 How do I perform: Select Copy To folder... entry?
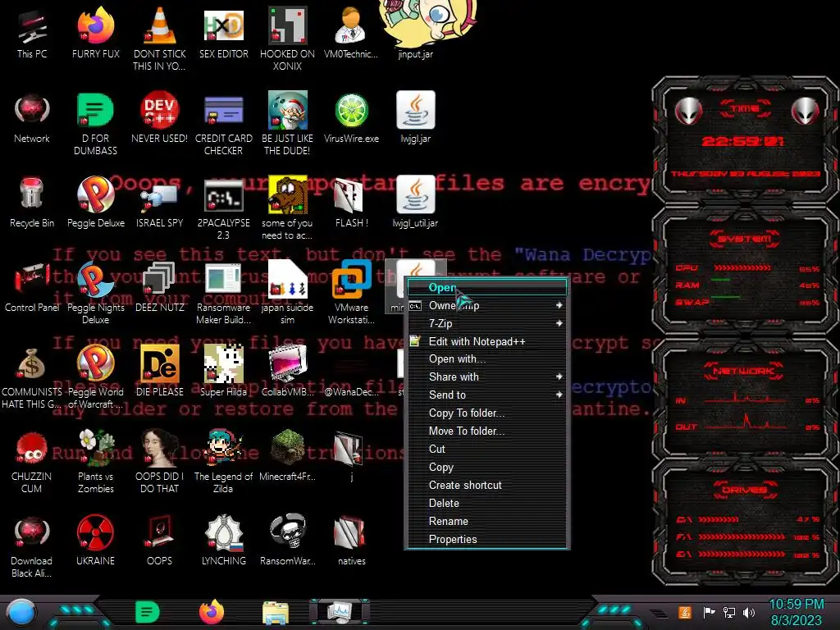click(487, 413)
